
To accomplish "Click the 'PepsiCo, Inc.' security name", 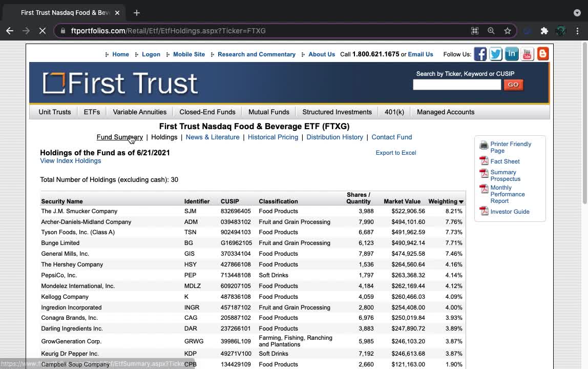I will 59,275.
